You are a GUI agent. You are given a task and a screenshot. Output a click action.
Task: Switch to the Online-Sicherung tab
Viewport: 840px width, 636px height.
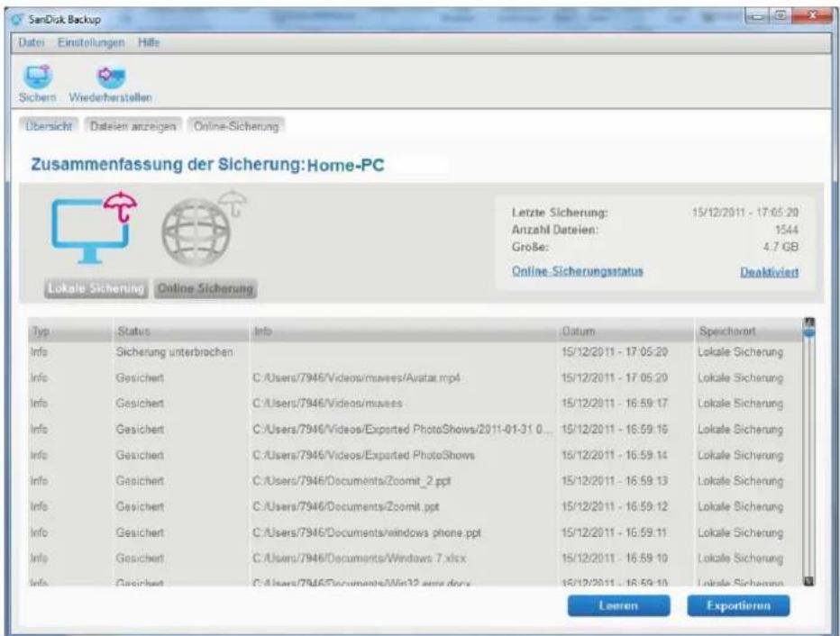pos(236,126)
